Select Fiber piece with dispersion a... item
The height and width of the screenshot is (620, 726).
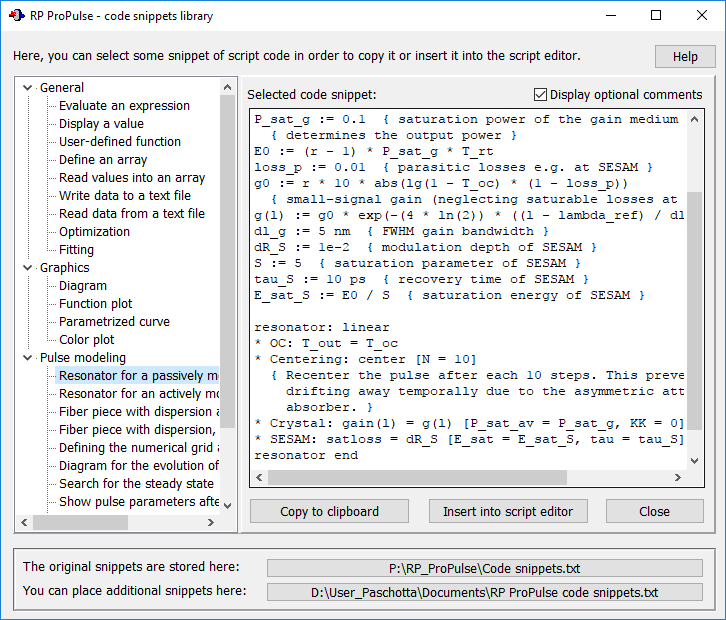pos(138,412)
